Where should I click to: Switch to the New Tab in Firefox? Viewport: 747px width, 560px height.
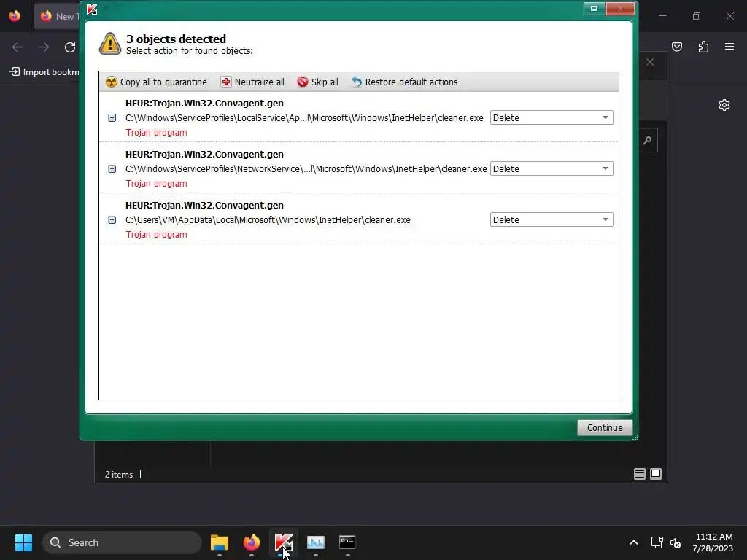tap(57, 16)
